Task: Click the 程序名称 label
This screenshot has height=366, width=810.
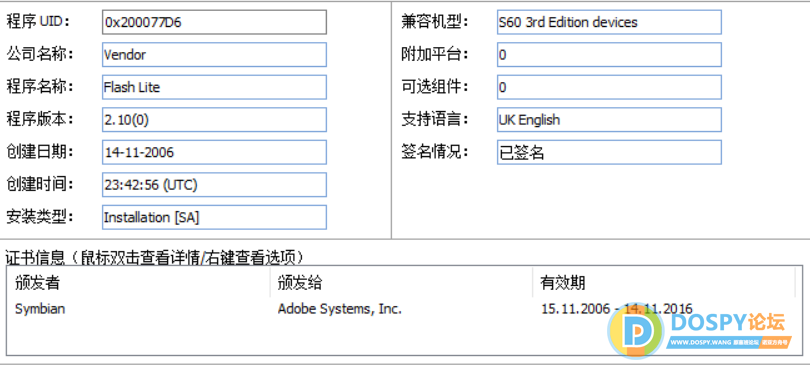Action: tap(39, 87)
